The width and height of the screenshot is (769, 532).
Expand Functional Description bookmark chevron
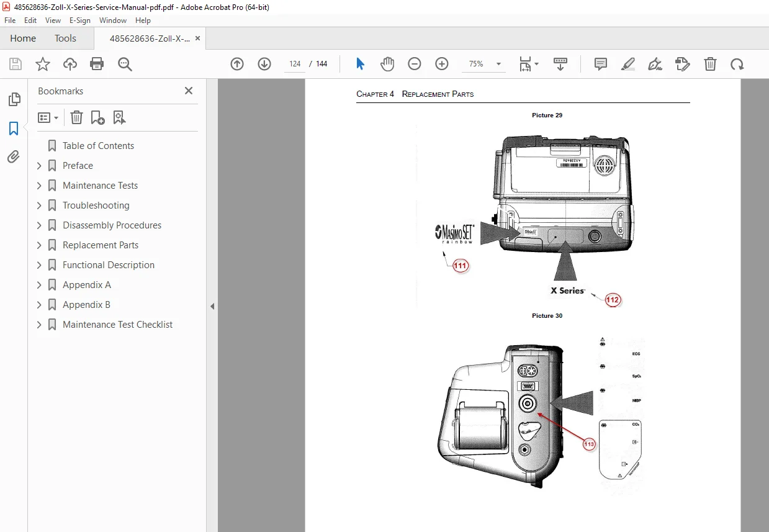click(x=39, y=265)
